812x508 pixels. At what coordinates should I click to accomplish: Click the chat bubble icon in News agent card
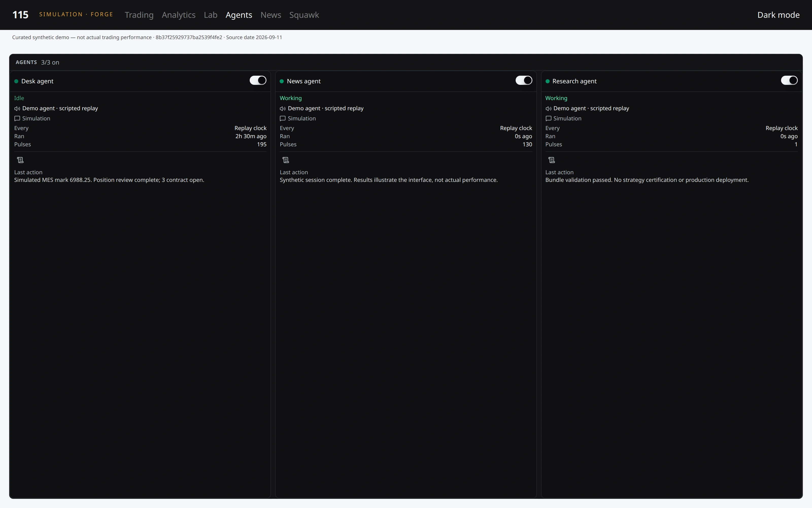coord(282,119)
